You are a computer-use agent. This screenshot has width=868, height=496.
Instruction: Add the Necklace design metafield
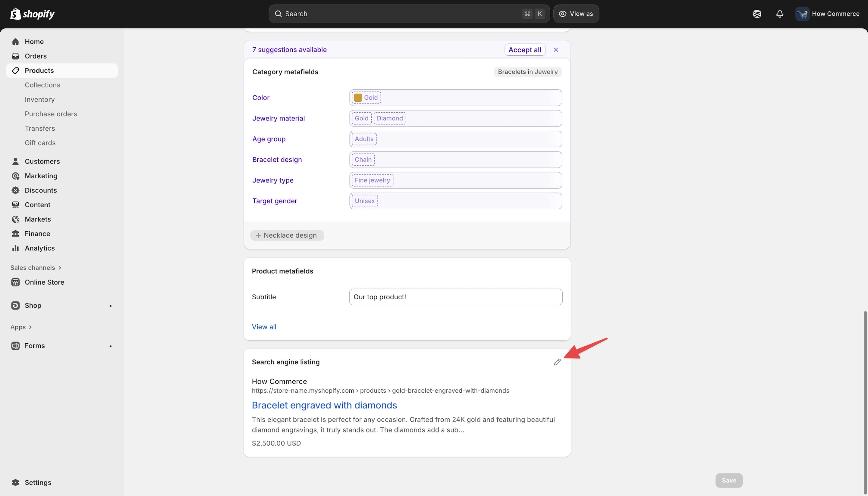287,236
